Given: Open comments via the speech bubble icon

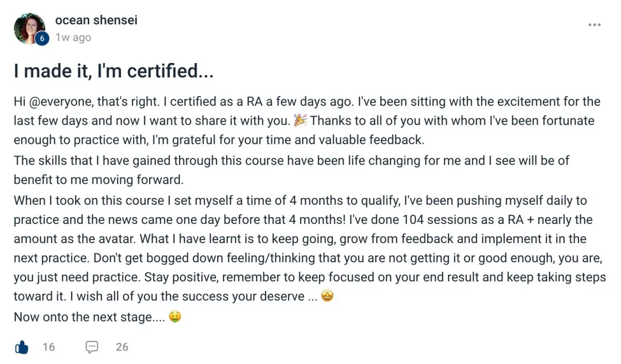Looking at the screenshot, I should pyautogui.click(x=92, y=347).
